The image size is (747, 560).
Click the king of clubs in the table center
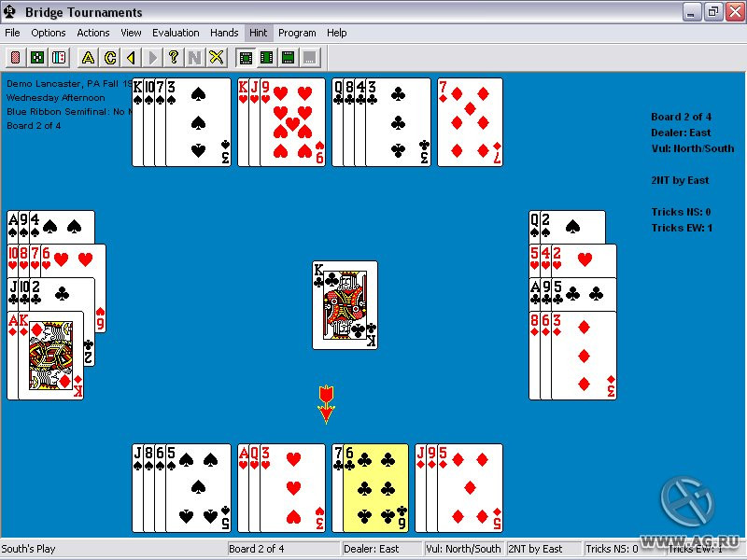345,305
